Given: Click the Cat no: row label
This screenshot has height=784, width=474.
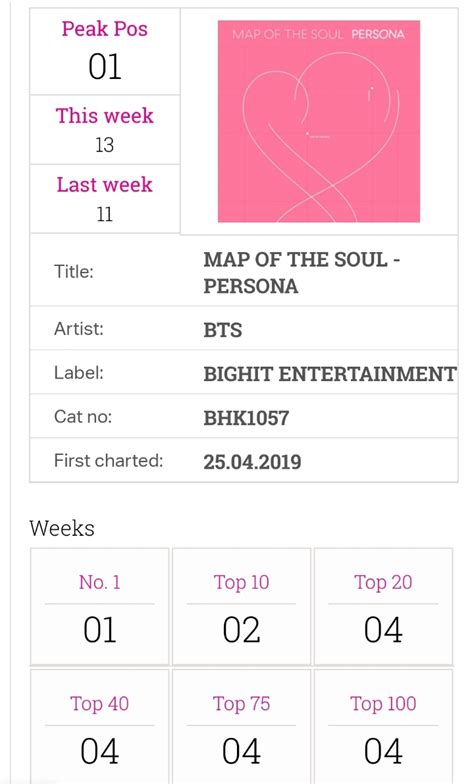Looking at the screenshot, I should pyautogui.click(x=83, y=416).
